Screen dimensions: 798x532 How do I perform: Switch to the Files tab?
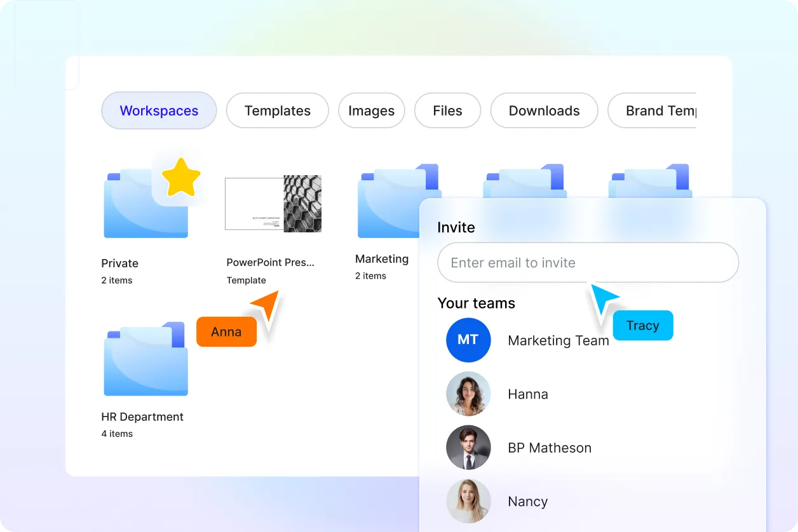pyautogui.click(x=447, y=110)
